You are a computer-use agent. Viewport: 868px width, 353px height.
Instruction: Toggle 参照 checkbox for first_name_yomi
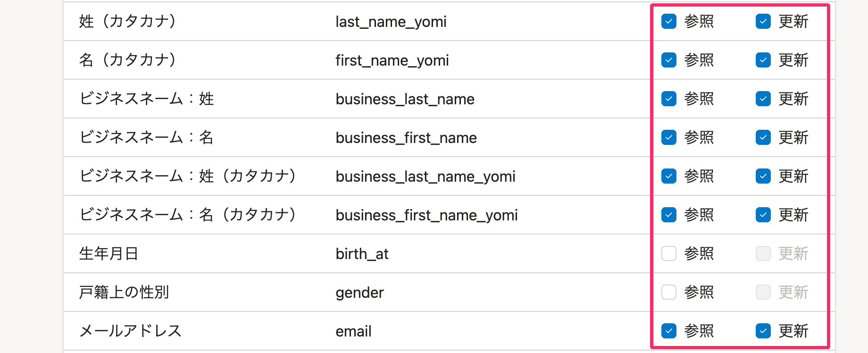coord(668,60)
